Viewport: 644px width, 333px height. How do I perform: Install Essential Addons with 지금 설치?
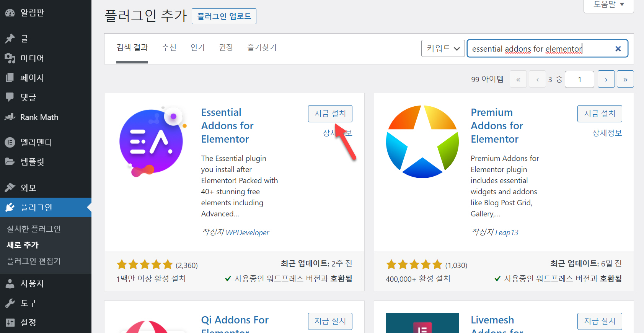coord(330,114)
